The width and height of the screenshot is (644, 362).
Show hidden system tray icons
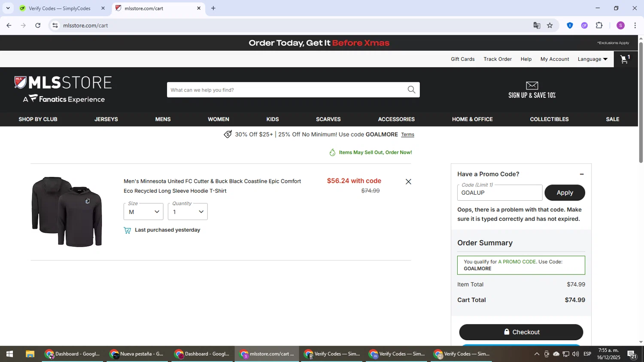coord(537,354)
